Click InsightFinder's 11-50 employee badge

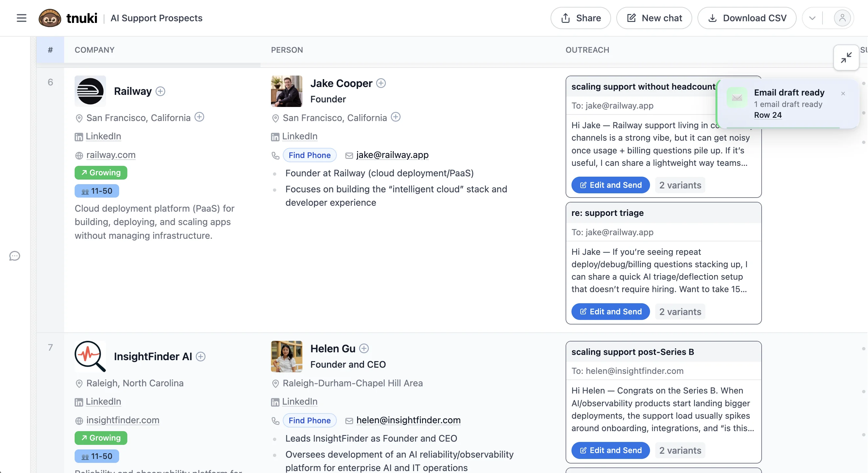click(97, 456)
